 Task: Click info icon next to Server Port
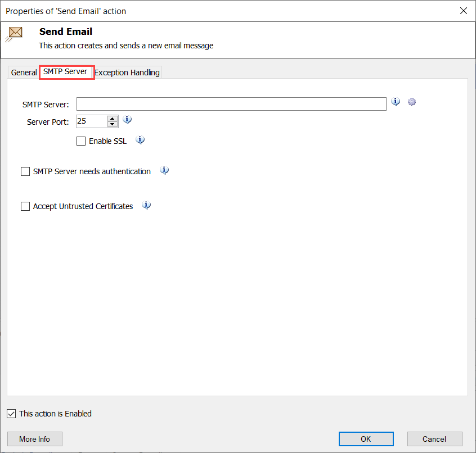point(127,120)
